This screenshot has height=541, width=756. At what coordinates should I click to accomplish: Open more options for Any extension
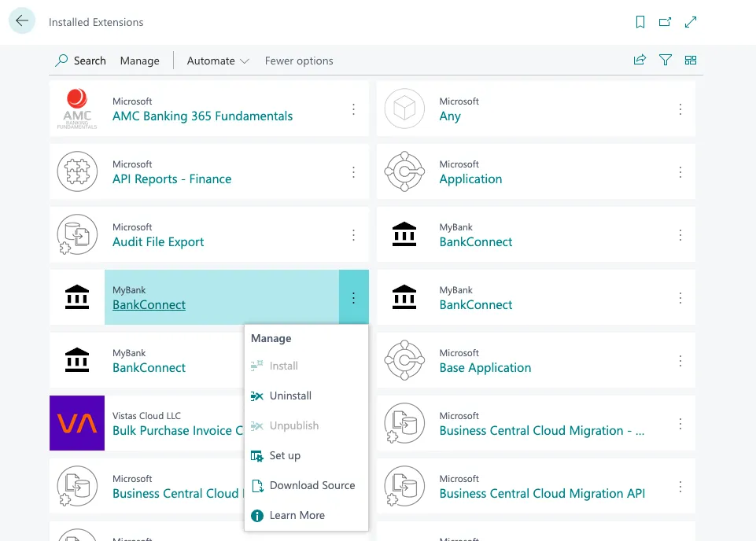pyautogui.click(x=680, y=109)
